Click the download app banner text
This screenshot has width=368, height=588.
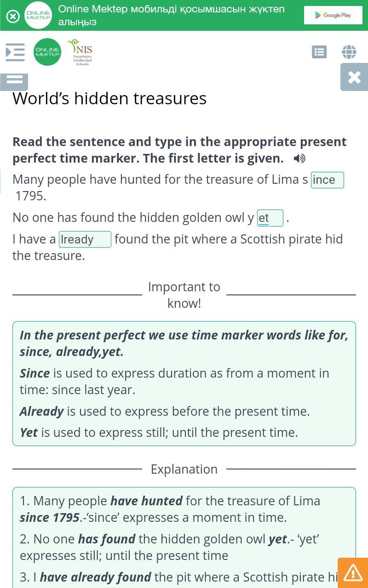pyautogui.click(x=171, y=15)
